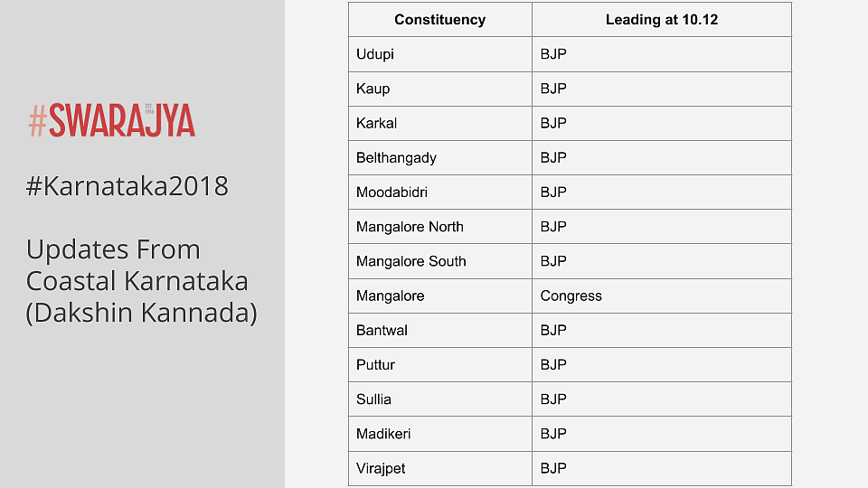This screenshot has height=488, width=868.
Task: Select the Leading at 10.12 column header
Action: click(x=662, y=19)
